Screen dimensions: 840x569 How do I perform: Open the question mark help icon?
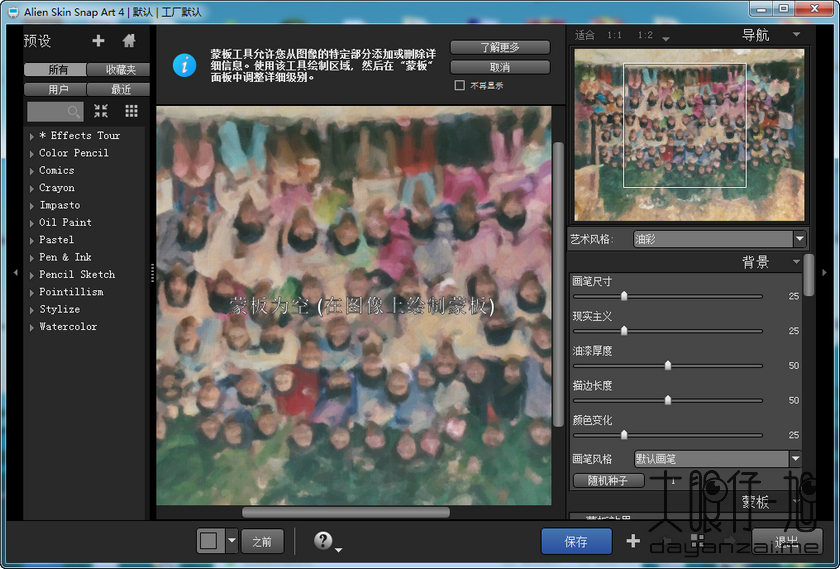323,540
